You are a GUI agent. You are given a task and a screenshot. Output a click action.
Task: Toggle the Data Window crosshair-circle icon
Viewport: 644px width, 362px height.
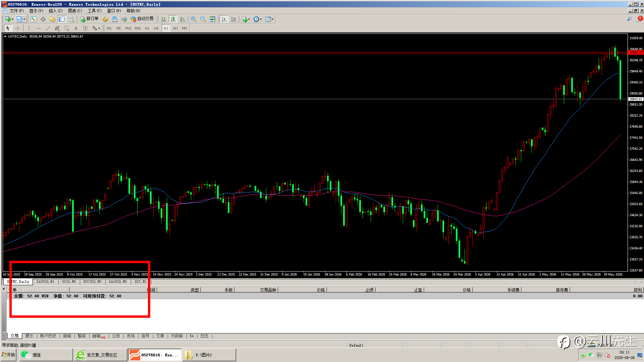click(43, 19)
